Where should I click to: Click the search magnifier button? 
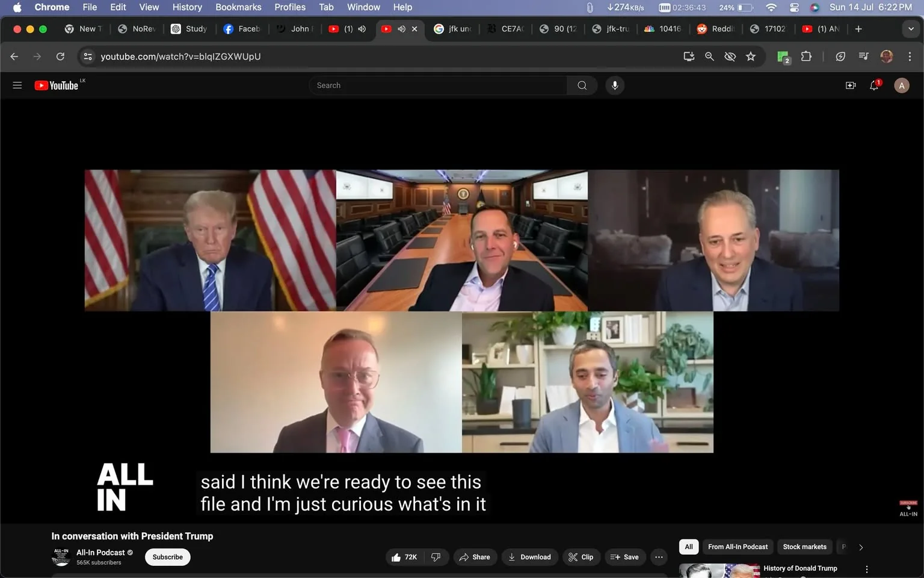pyautogui.click(x=582, y=85)
